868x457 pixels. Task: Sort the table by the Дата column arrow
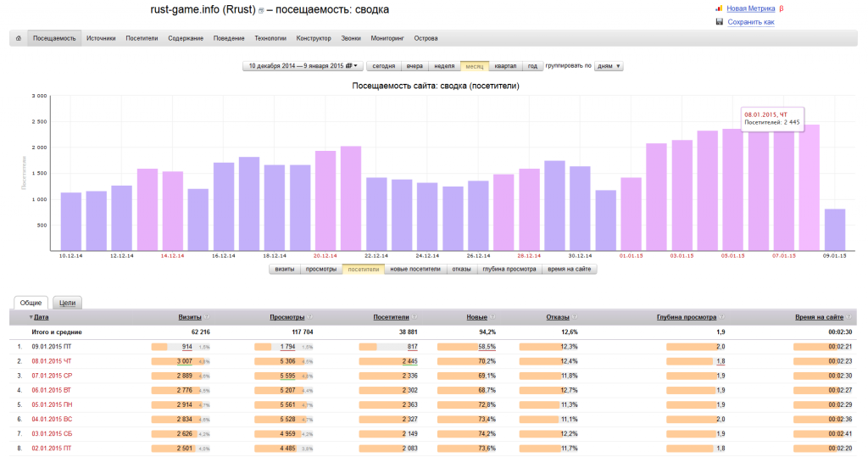point(31,317)
